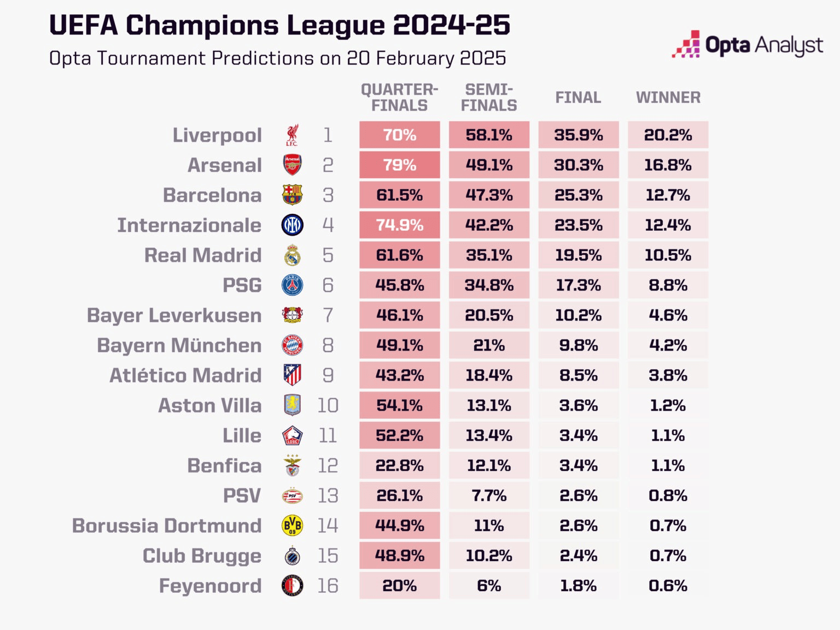Select the QUARTER-FINALS column header
This screenshot has width=840, height=630.
[399, 97]
